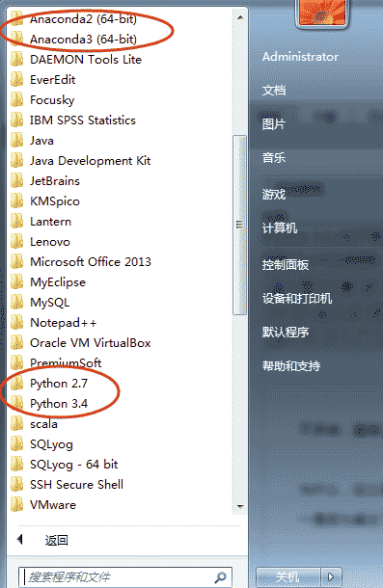Click the MyEclipse folder icon
The image size is (383, 588).
[17, 282]
